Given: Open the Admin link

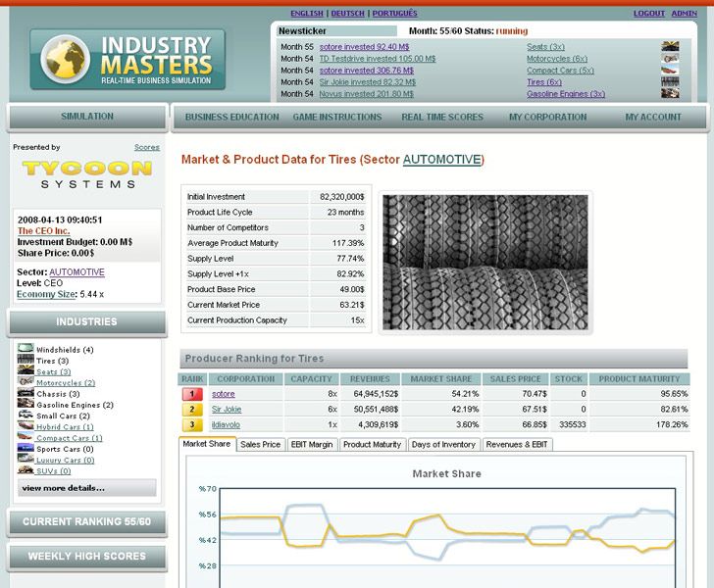Looking at the screenshot, I should (684, 13).
